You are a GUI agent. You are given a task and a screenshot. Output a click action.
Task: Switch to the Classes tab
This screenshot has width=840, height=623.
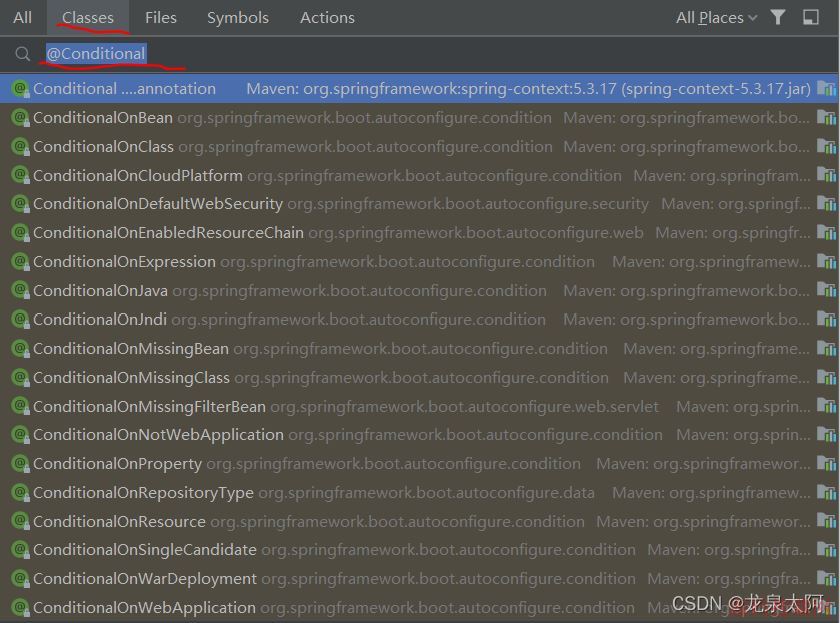87,17
